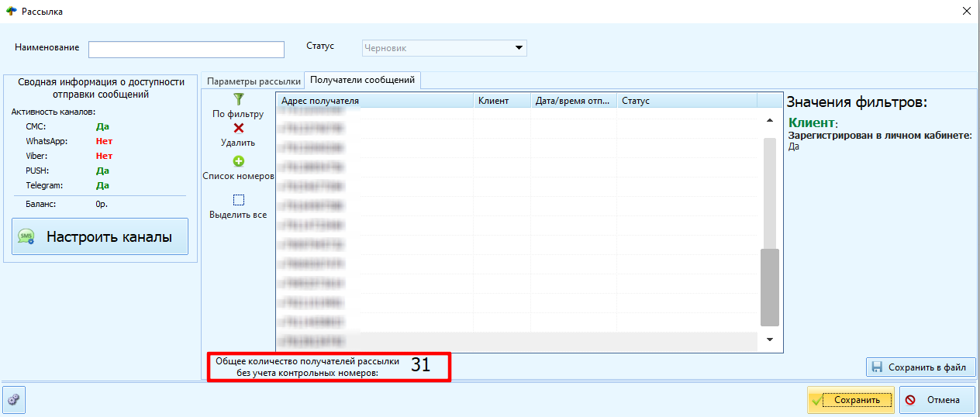980x417 pixels.
Task: Click the Сохранить button
Action: point(850,400)
